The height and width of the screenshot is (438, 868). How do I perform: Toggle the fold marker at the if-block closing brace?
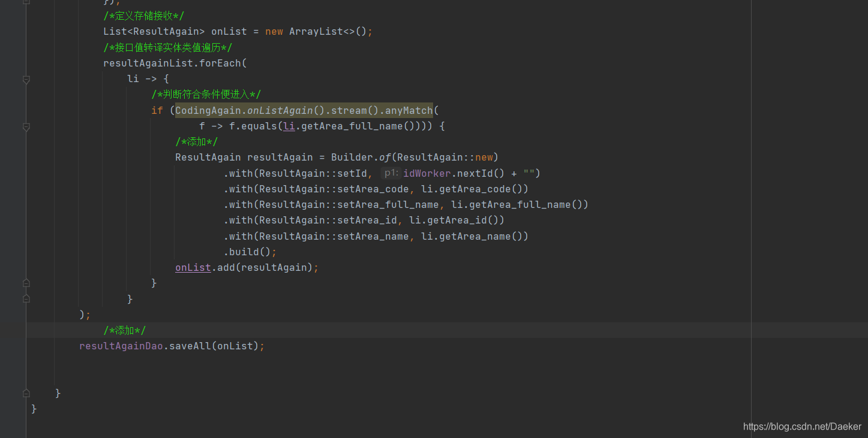pyautogui.click(x=26, y=283)
